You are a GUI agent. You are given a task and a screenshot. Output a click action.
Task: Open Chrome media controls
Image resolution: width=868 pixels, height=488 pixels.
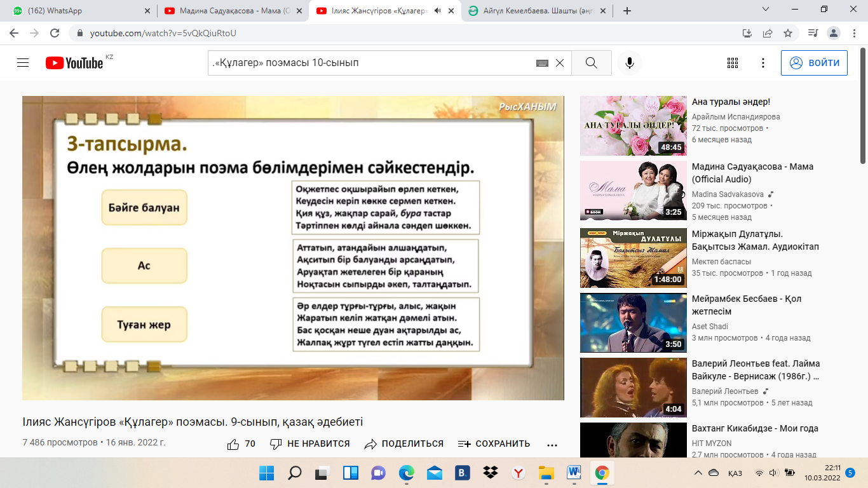[813, 33]
